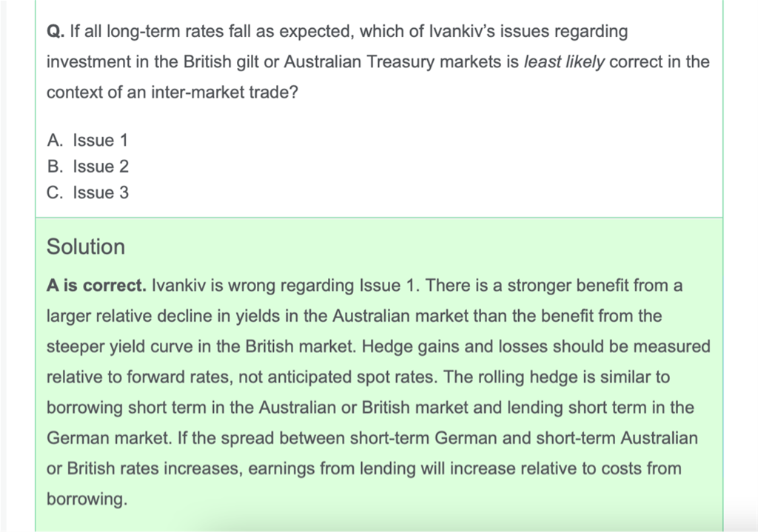This screenshot has height=532, width=758.
Task: Click the final word "borrowing." in solution
Action: coord(87,499)
